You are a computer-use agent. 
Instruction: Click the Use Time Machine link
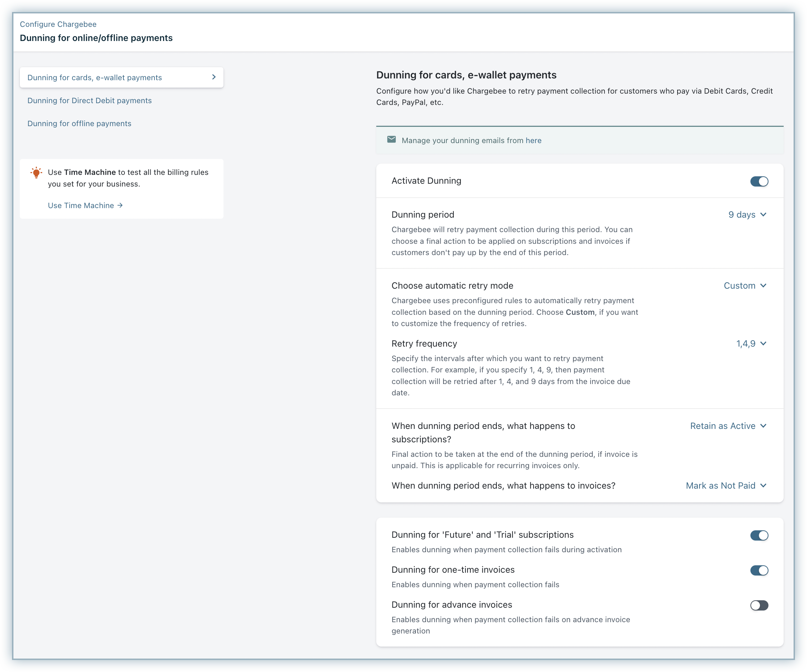[x=81, y=205]
